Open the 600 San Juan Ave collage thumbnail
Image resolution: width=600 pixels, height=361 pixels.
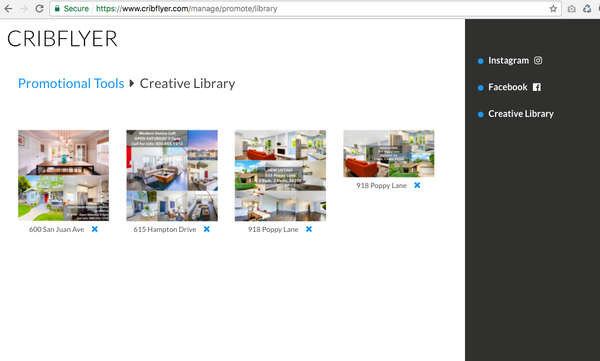64,175
